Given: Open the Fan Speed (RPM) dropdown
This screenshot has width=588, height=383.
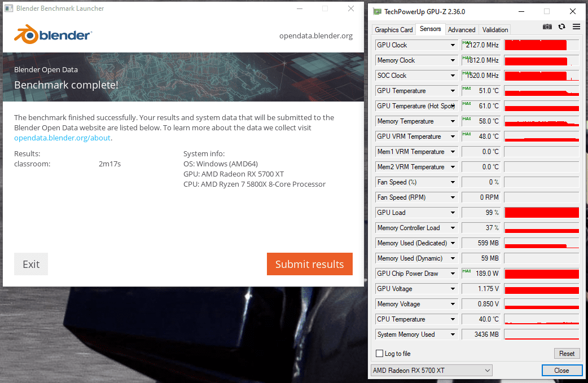Looking at the screenshot, I should pyautogui.click(x=453, y=197).
